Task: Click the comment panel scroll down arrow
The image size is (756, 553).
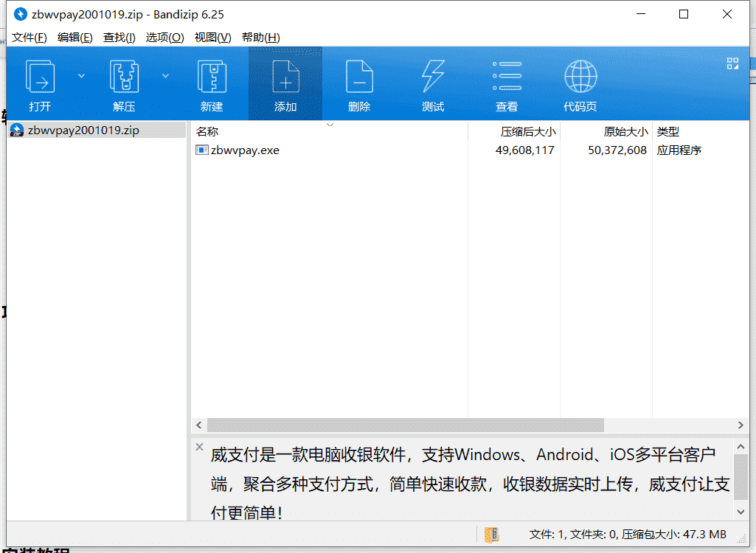Action: 741,512
